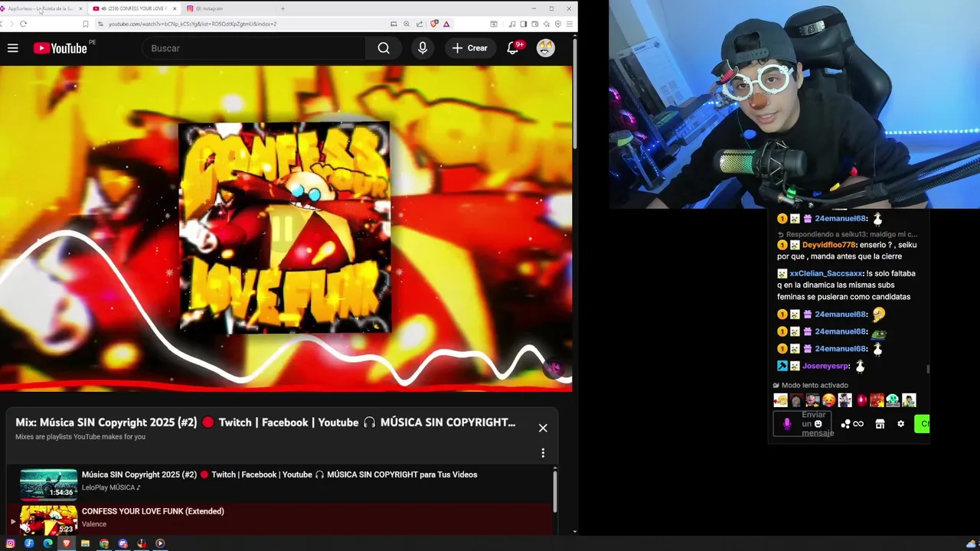Viewport: 980px width, 551px height.
Task: Click username Josereyesrp in chat
Action: coord(825,366)
